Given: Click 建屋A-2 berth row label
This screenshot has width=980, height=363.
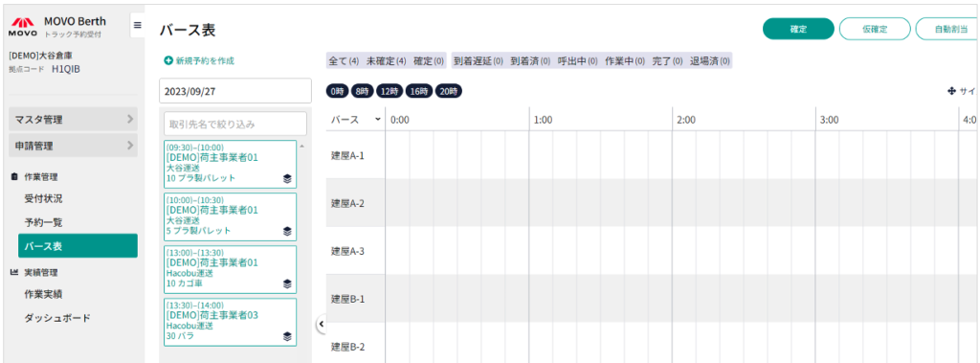Looking at the screenshot, I should [x=347, y=203].
